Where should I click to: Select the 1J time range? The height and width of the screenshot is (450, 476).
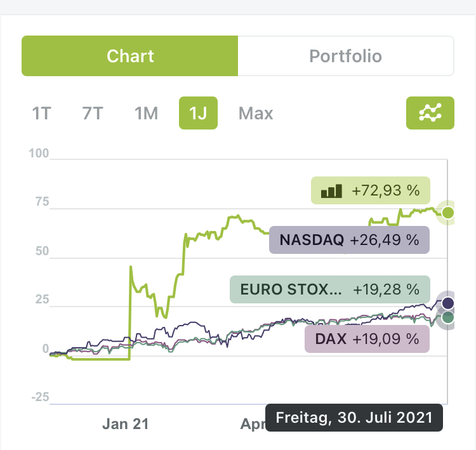(198, 114)
